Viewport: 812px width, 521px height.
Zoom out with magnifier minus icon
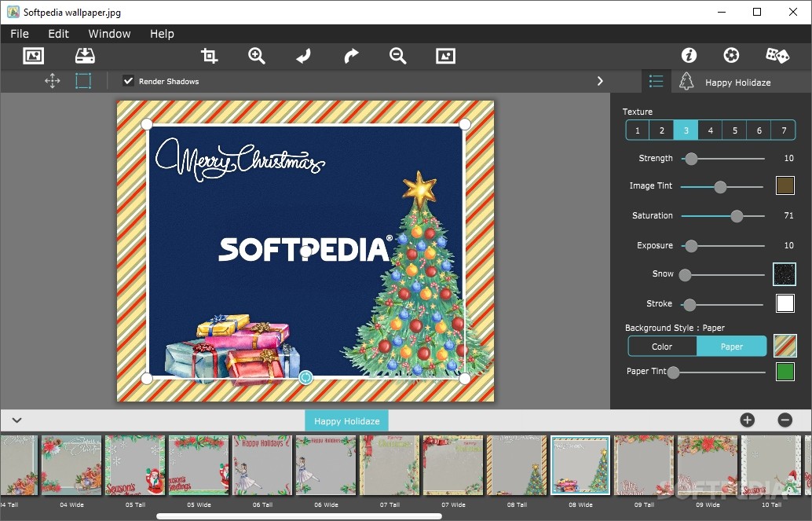coord(397,56)
